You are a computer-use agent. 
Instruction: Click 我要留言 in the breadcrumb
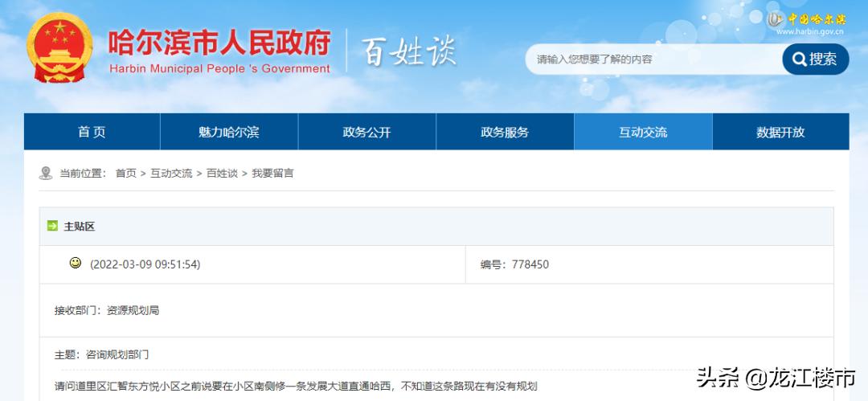(273, 174)
